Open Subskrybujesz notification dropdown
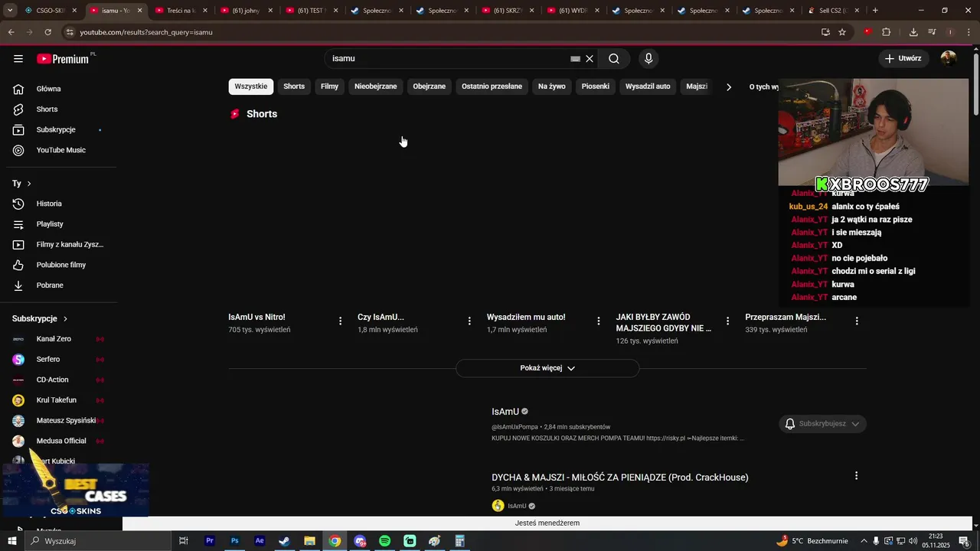Screen dimensions: 980x551 point(822,424)
